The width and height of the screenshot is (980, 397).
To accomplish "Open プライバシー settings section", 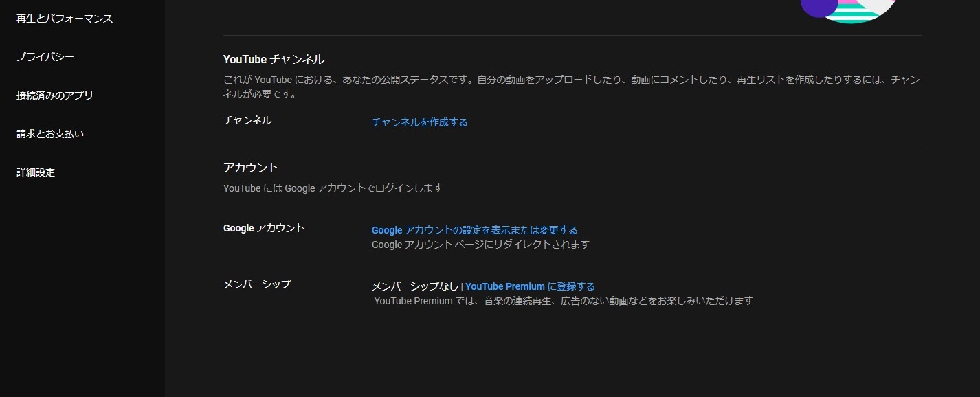I will coord(45,57).
